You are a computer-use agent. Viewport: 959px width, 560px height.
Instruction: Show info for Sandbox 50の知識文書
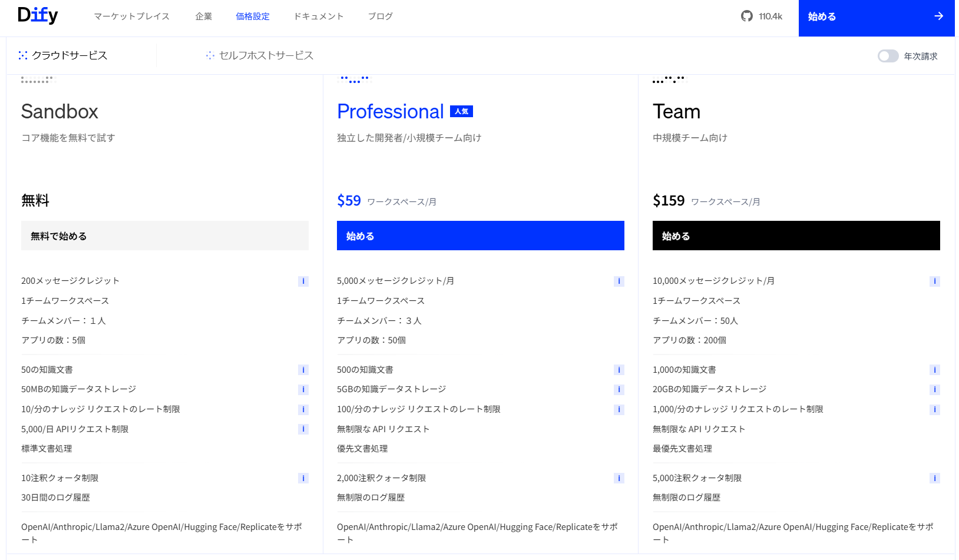click(303, 370)
